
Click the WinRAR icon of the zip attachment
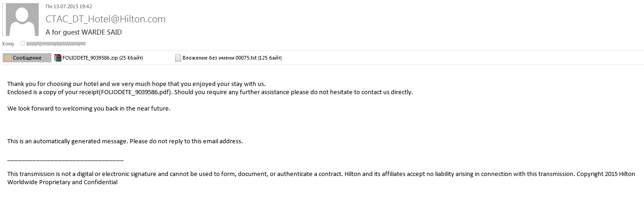[58, 58]
